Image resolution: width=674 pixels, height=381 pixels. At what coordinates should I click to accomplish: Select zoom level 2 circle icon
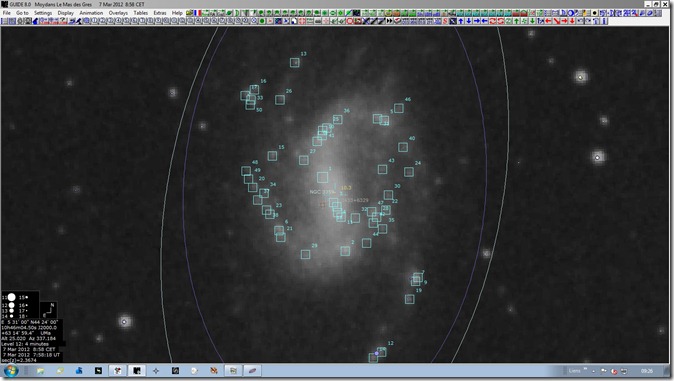click(102, 21)
